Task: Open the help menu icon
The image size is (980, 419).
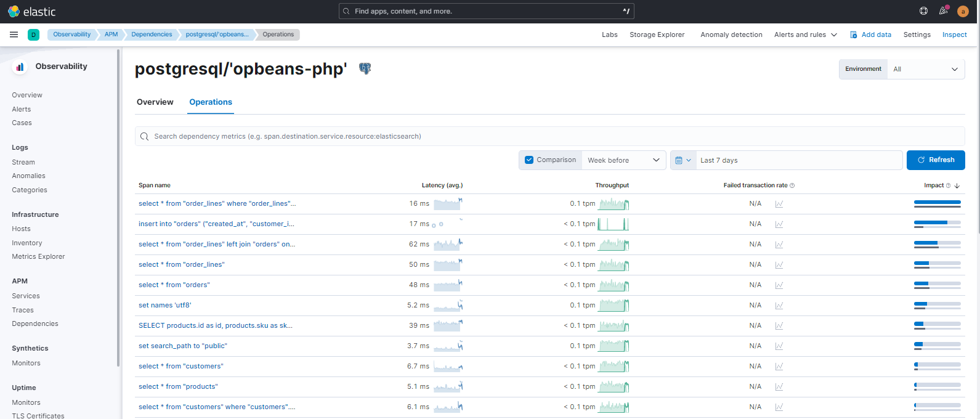Action: pyautogui.click(x=923, y=11)
